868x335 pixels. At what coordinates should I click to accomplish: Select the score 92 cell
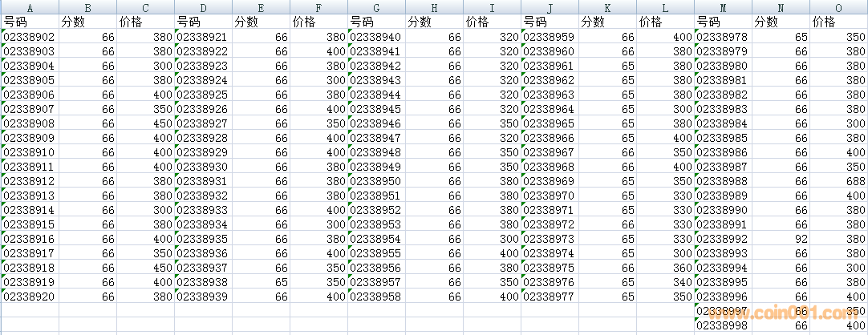point(781,239)
